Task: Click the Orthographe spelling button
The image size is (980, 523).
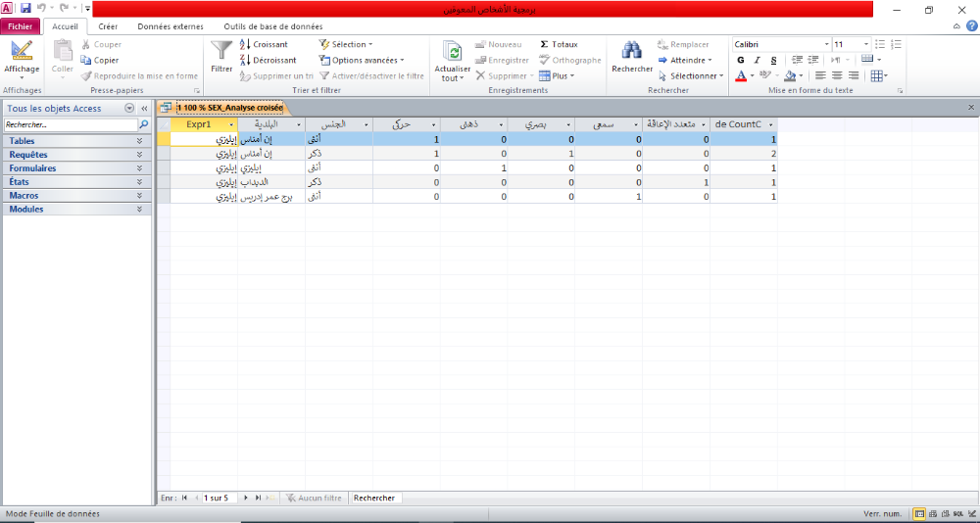Action: point(569,60)
